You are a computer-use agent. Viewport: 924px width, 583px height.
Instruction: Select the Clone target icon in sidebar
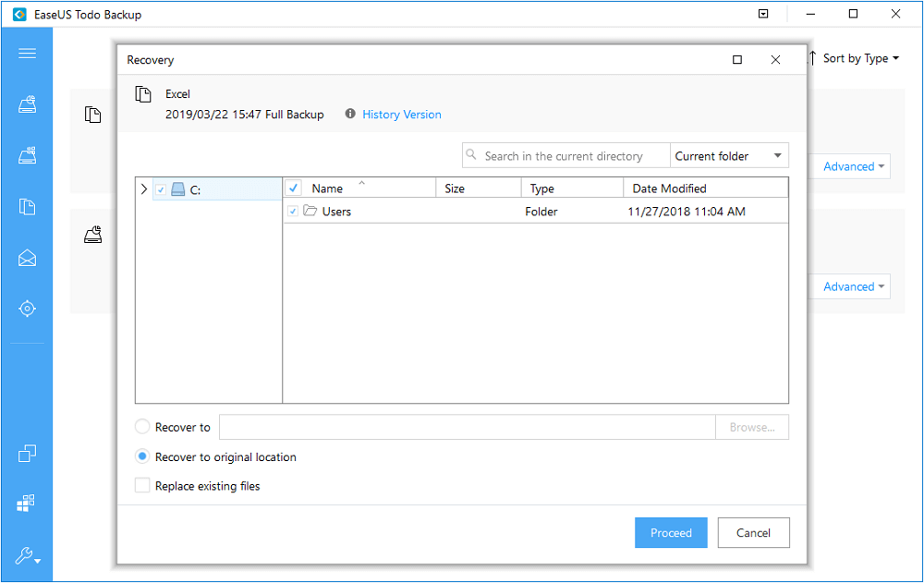(x=27, y=310)
